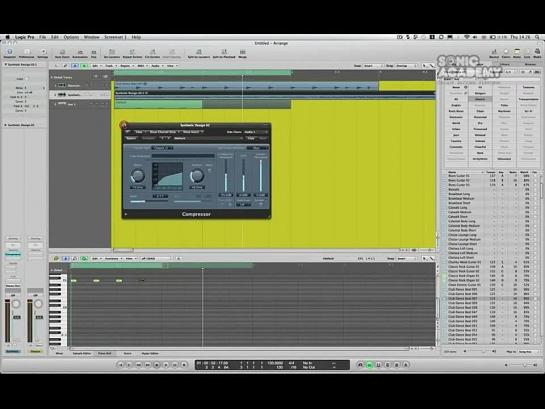Open the Settings toolbar icon
The image size is (545, 409).
[x=43, y=53]
